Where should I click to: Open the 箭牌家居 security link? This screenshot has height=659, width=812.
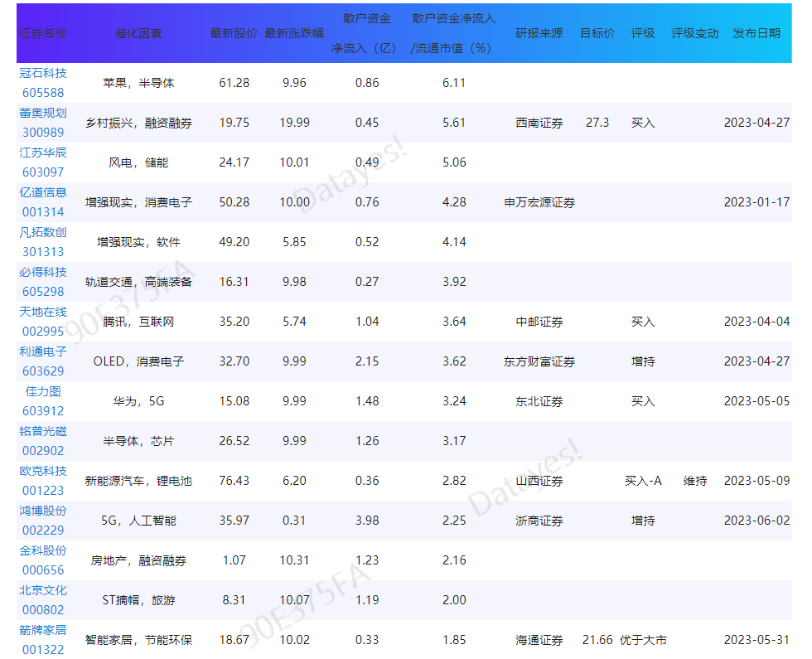[x=43, y=631]
